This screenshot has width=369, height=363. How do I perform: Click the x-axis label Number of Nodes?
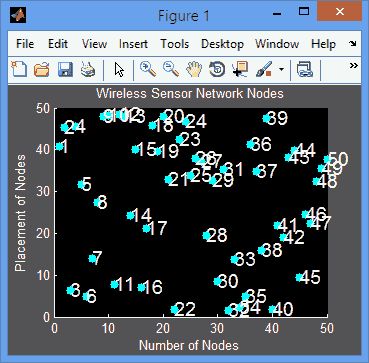pyautogui.click(x=189, y=345)
